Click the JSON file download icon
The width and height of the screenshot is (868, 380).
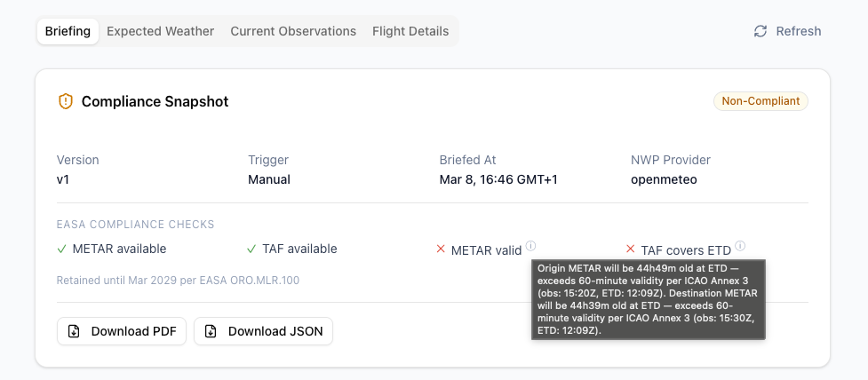(x=211, y=331)
